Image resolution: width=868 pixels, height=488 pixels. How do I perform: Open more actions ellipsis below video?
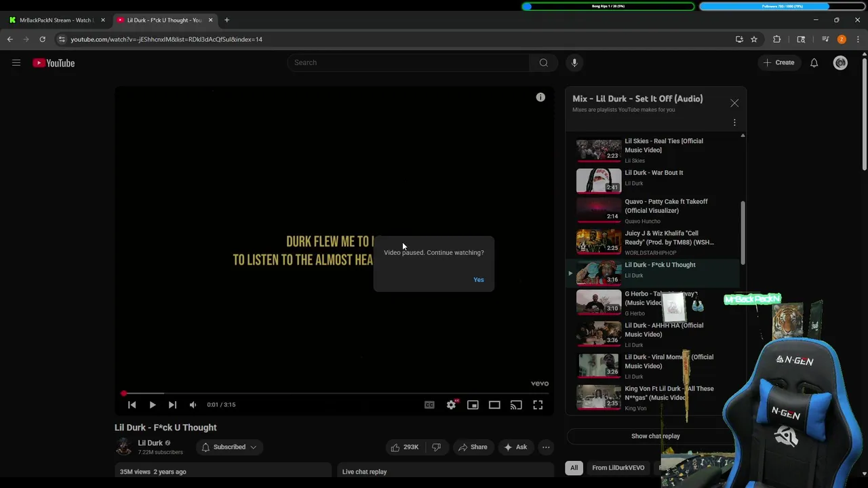pos(546,447)
